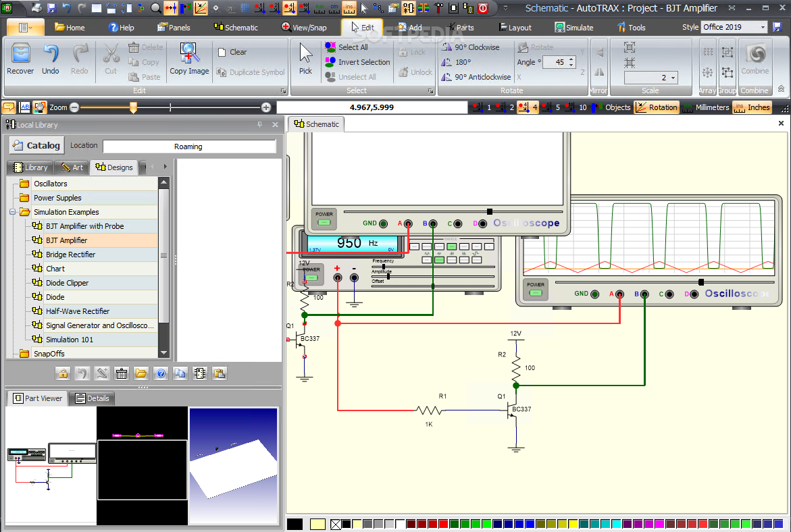The height and width of the screenshot is (532, 791).
Task: Switch units to Inches
Action: pyautogui.click(x=752, y=107)
